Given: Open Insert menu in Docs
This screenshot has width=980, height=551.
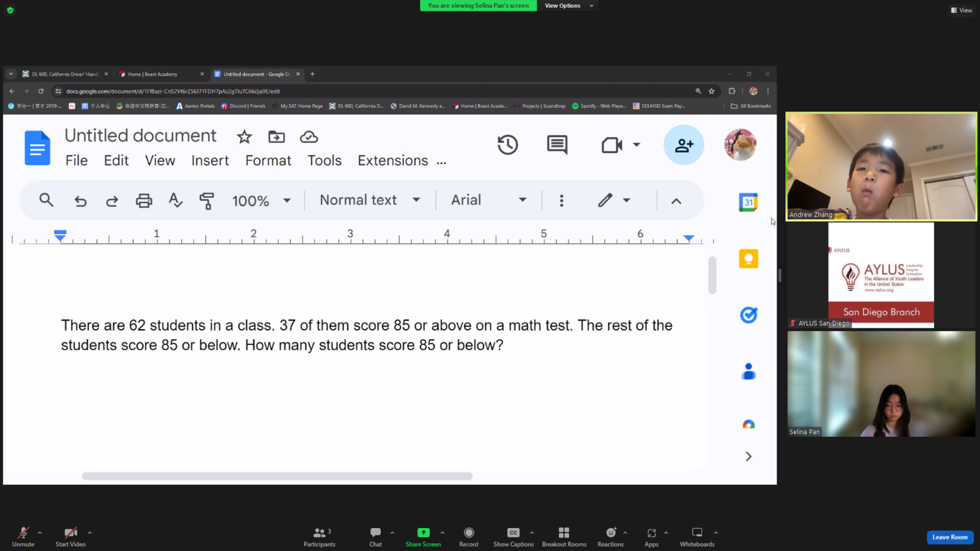Looking at the screenshot, I should point(210,161).
